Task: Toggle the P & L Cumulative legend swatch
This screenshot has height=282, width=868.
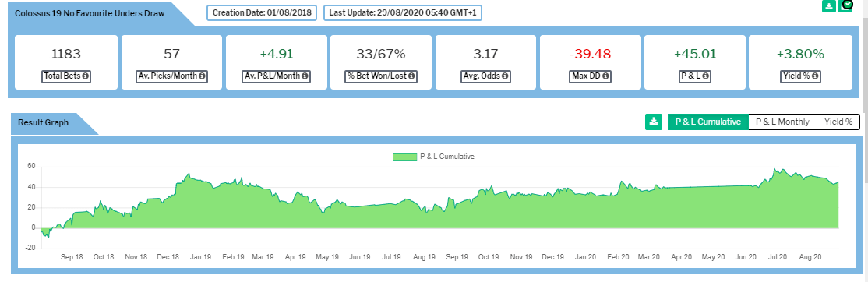Action: (404, 157)
